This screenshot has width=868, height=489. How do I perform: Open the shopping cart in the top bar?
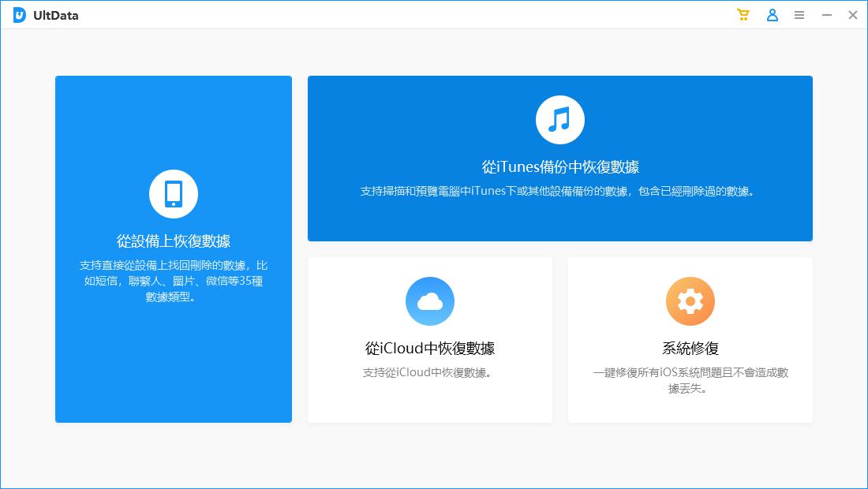[743, 14]
